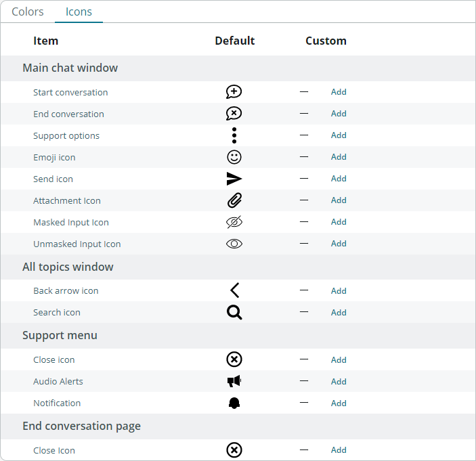Add custom Close Icon for End conversation page
This screenshot has width=476, height=461.
click(339, 449)
